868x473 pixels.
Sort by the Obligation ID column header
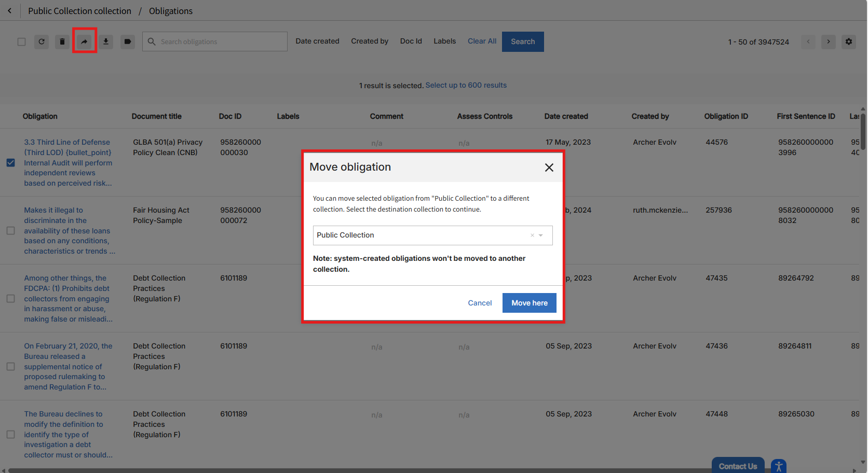(x=726, y=117)
